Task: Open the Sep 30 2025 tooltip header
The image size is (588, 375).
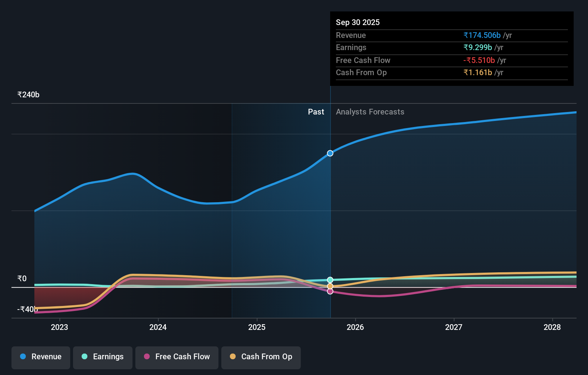Action: pyautogui.click(x=357, y=22)
